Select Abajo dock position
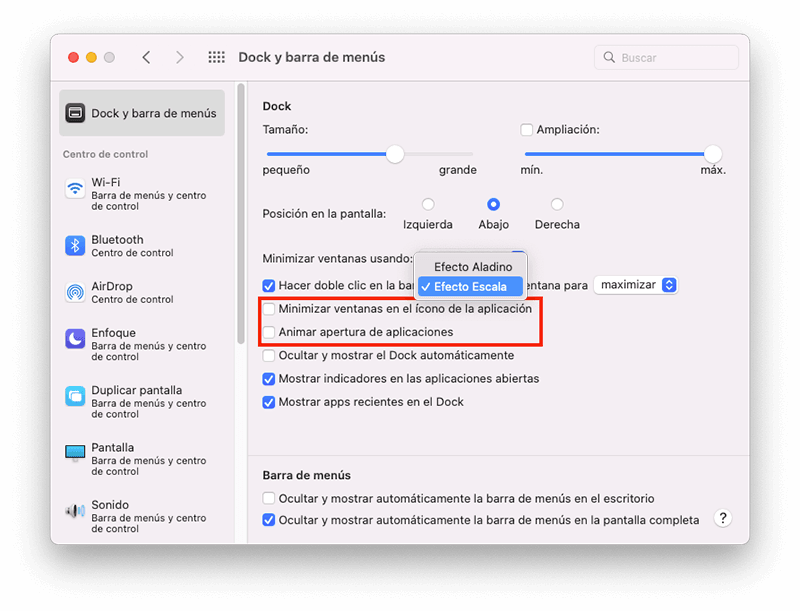The width and height of the screenshot is (800, 611). (x=493, y=205)
